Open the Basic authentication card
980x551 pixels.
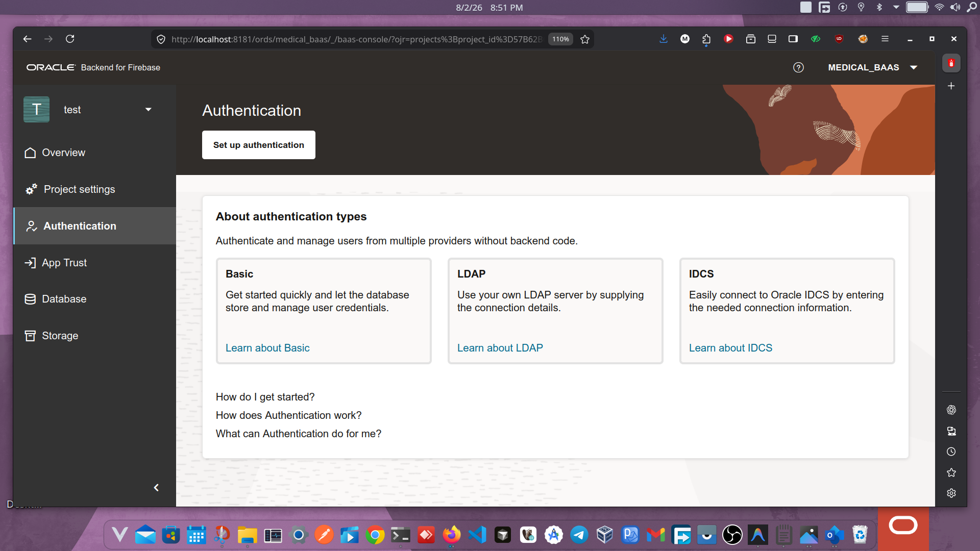click(x=324, y=311)
